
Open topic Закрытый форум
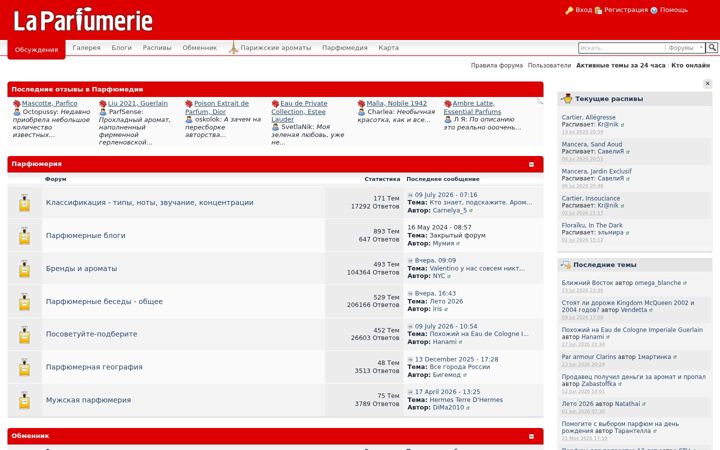(457, 235)
